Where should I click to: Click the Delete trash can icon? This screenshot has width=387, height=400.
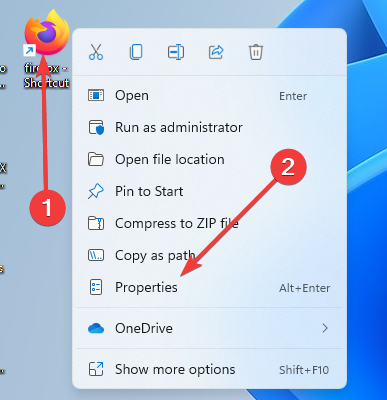pos(256,52)
